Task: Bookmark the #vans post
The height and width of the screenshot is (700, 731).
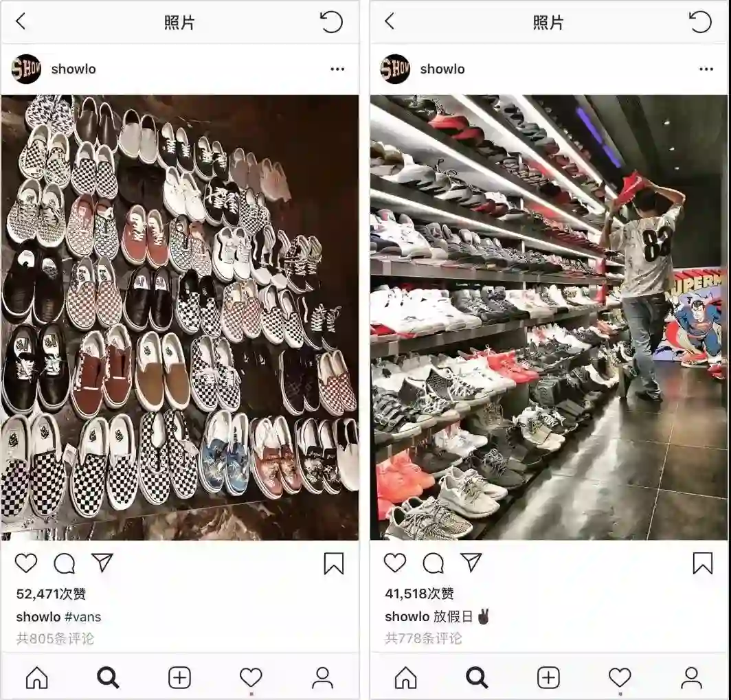Action: click(334, 563)
